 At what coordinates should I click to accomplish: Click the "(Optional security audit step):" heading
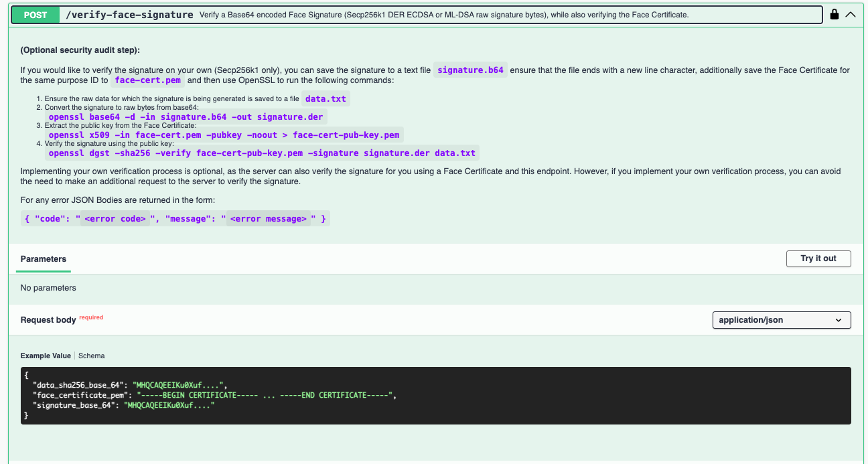click(80, 50)
